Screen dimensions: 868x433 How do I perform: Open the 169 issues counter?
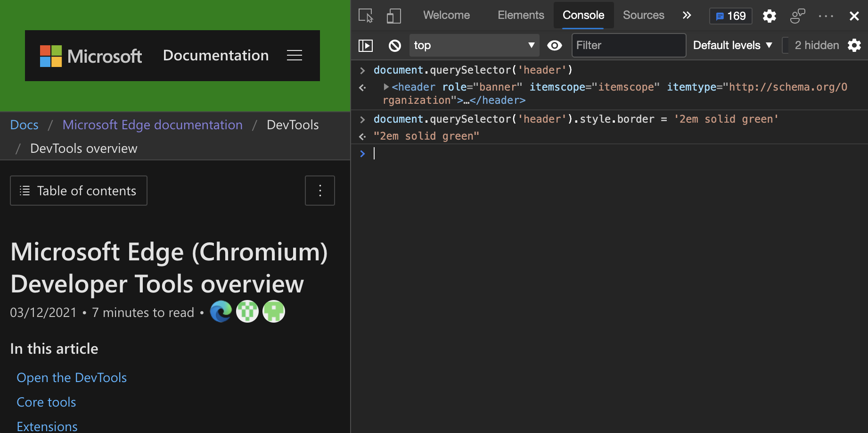click(x=731, y=16)
